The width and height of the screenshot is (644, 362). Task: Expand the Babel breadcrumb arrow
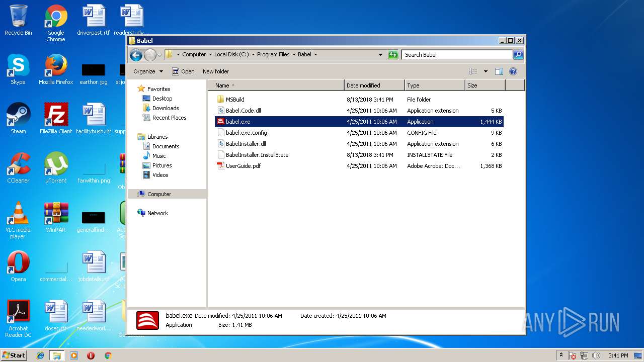[x=315, y=55]
